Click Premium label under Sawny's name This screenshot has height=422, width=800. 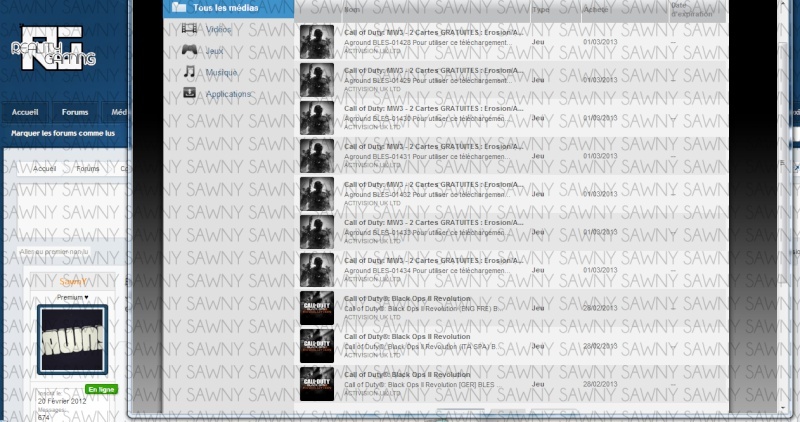[72, 297]
